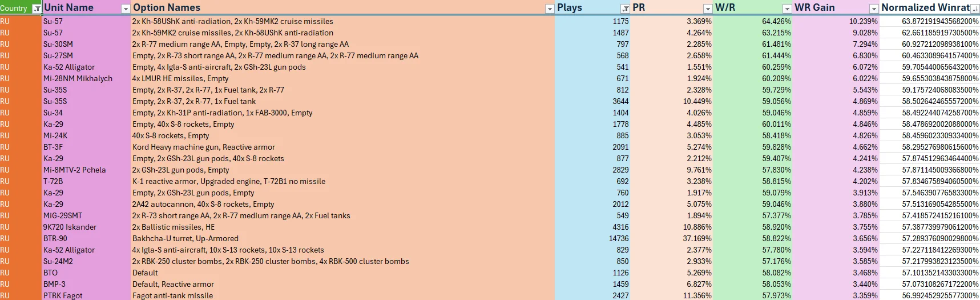Image resolution: width=980 pixels, height=300 pixels.
Task: Select the BMP-3 unit cell
Action: tap(86, 284)
